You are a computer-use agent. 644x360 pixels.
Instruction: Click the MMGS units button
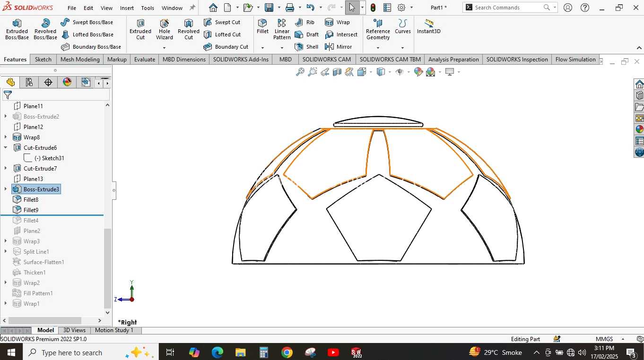point(604,339)
